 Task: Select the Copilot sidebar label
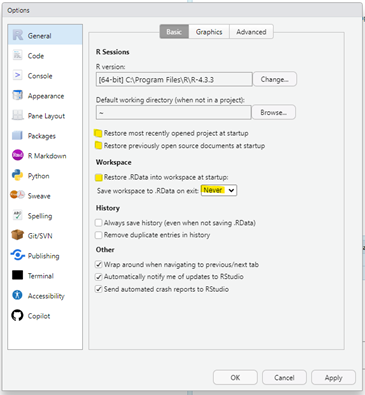coord(39,316)
